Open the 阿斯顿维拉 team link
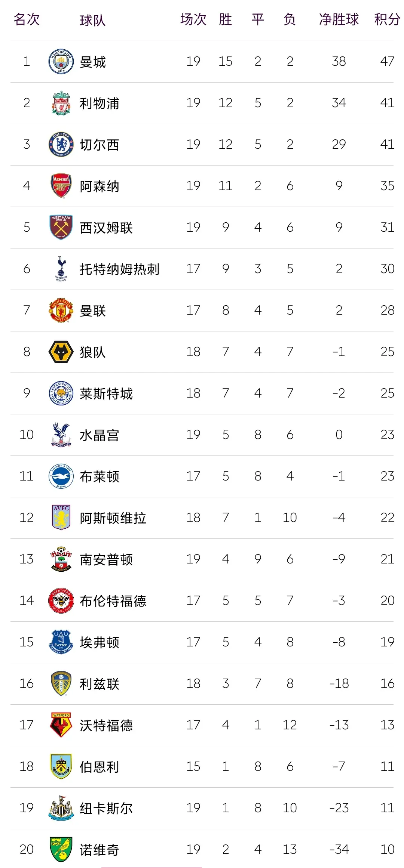The image size is (404, 868). (x=113, y=518)
